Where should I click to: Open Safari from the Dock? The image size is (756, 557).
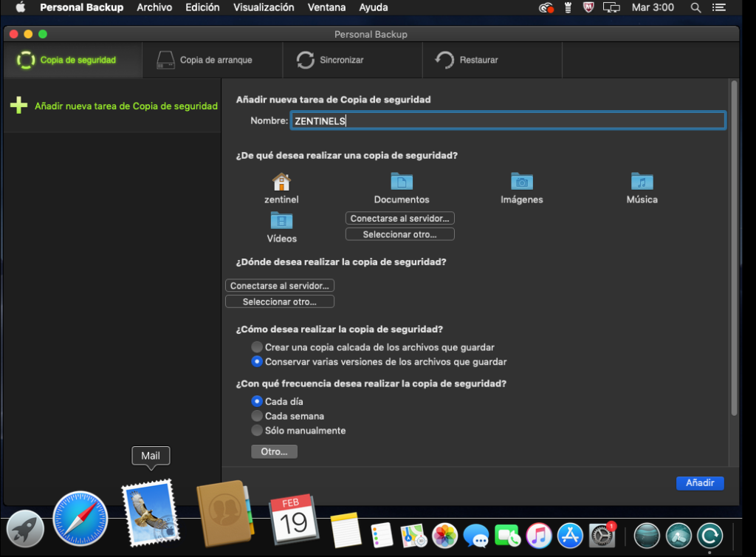pyautogui.click(x=80, y=519)
